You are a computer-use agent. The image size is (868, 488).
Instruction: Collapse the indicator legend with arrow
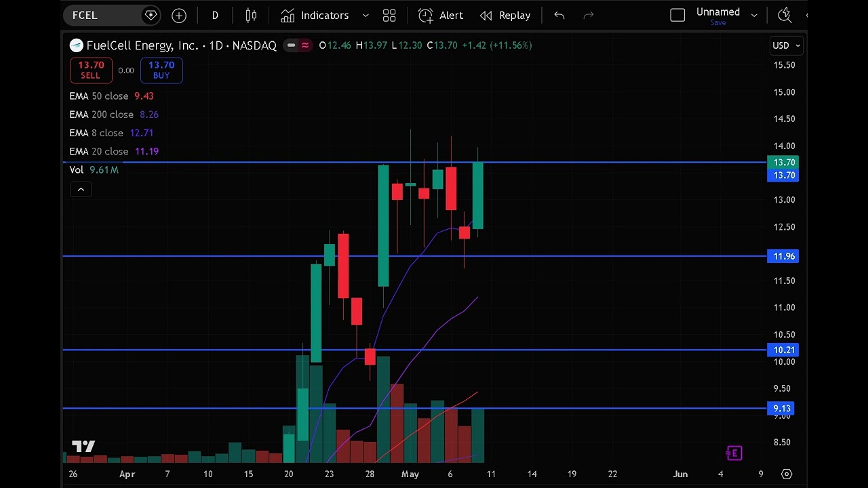coord(81,189)
